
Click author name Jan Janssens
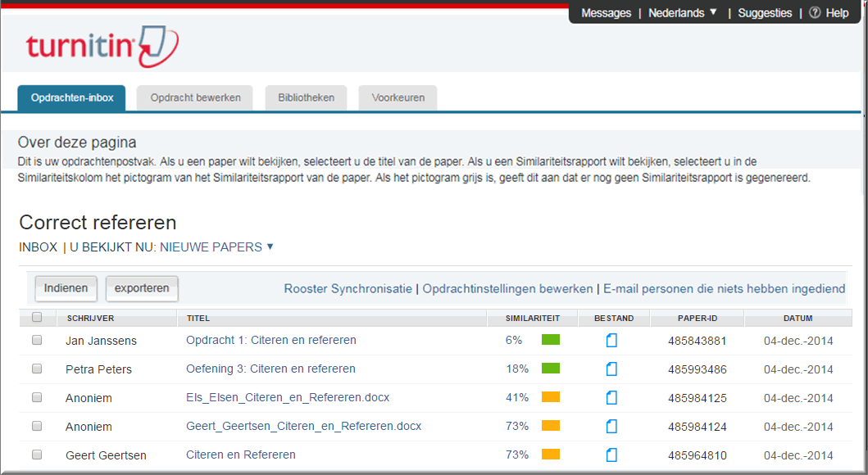tap(101, 341)
